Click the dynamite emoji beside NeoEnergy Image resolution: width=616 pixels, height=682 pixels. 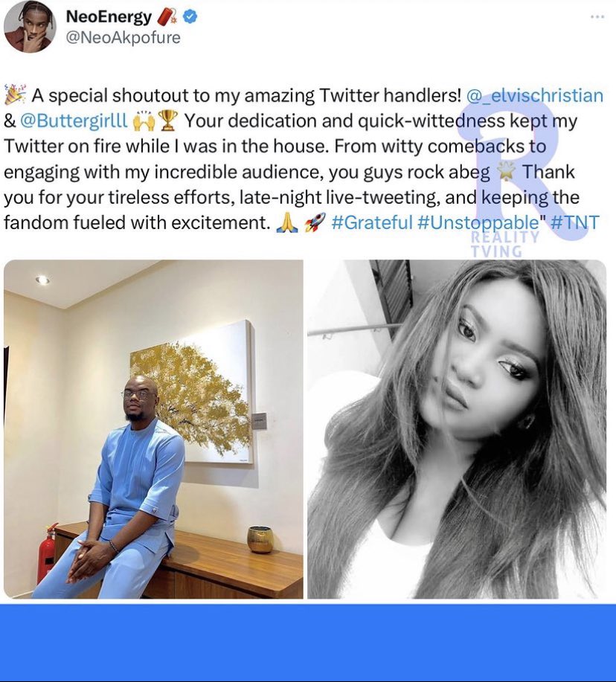click(x=166, y=16)
